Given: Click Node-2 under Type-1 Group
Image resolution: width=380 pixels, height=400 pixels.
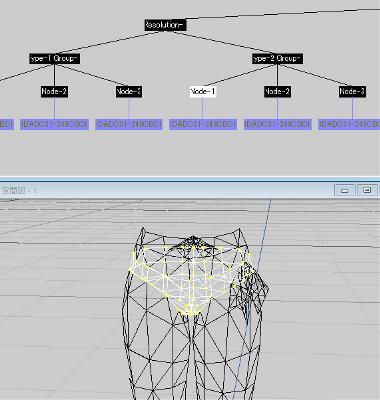Looking at the screenshot, I should pos(55,91).
